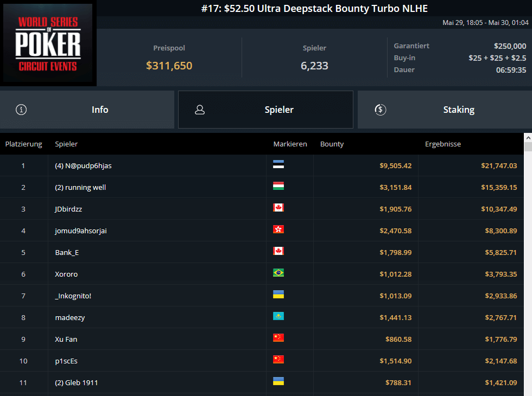Click the scrollbar up arrow
Viewport: 532px width, 396px height.
527,138
